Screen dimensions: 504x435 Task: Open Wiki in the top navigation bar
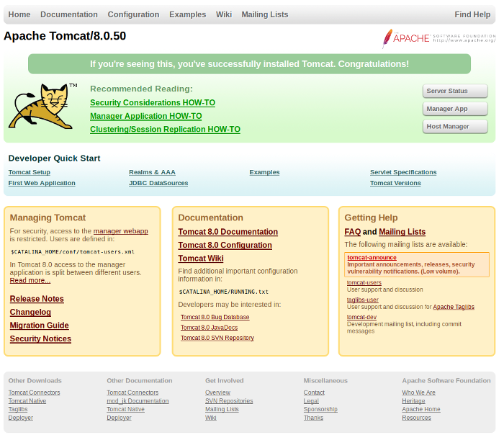click(x=224, y=14)
